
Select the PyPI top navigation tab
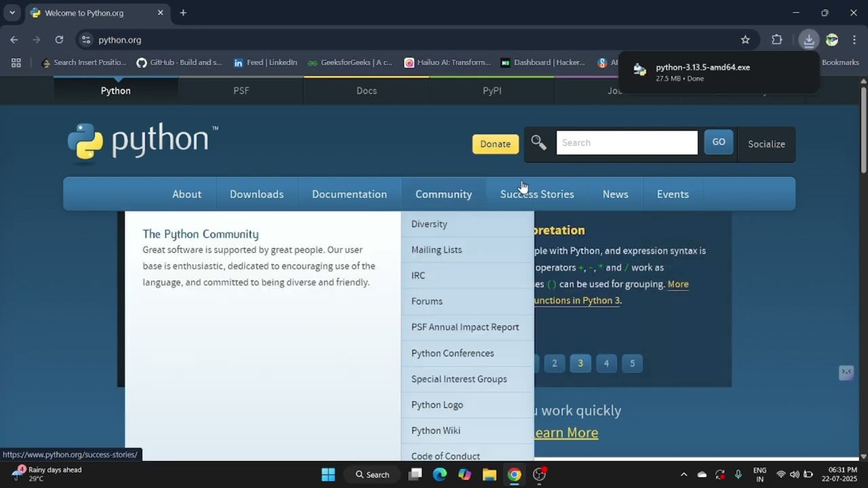click(492, 91)
